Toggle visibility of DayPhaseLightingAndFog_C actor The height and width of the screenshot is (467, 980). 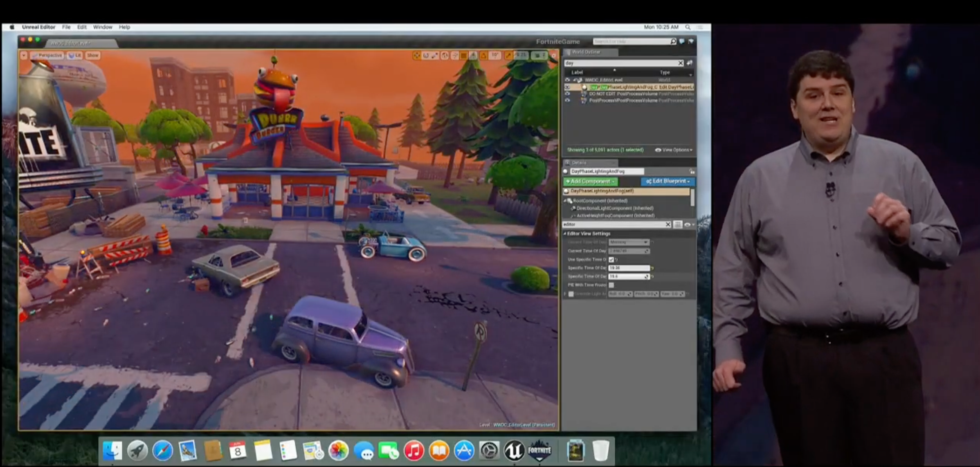567,87
